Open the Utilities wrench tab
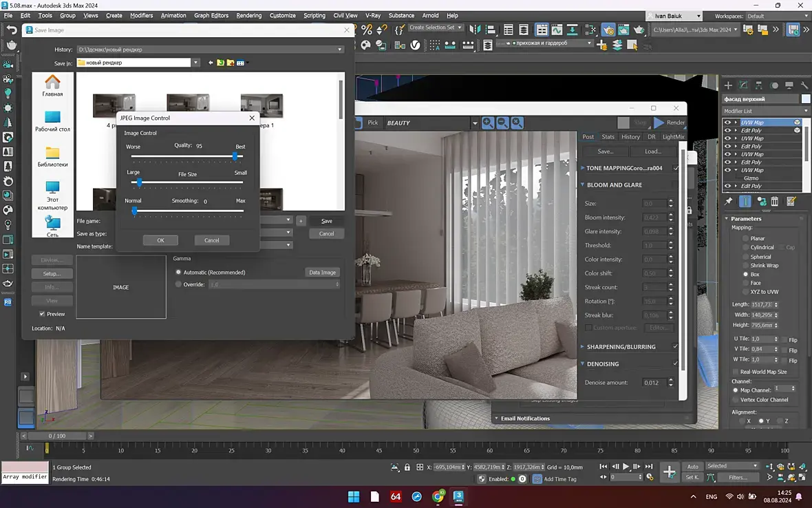This screenshot has width=812, height=508. pyautogui.click(x=804, y=85)
